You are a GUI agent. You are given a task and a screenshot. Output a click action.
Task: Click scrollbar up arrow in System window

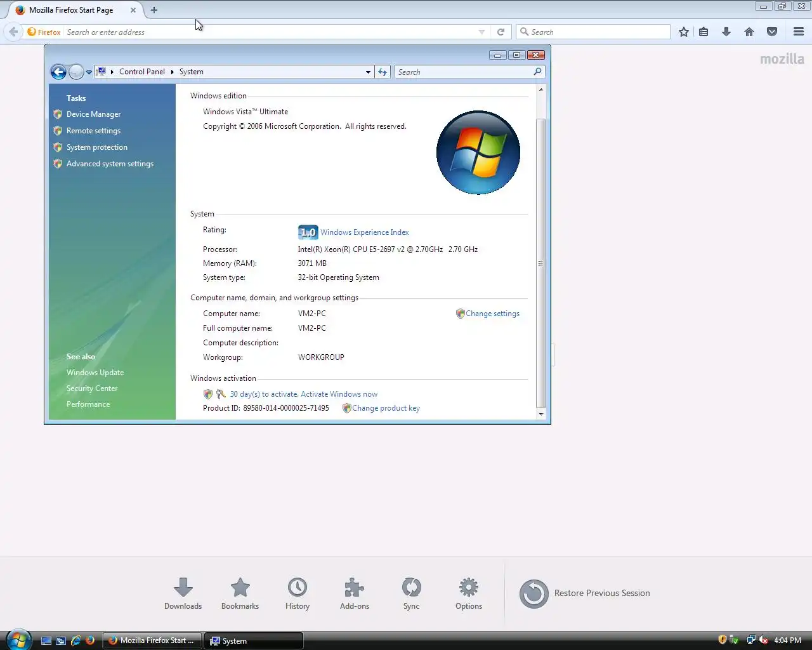[540, 90]
